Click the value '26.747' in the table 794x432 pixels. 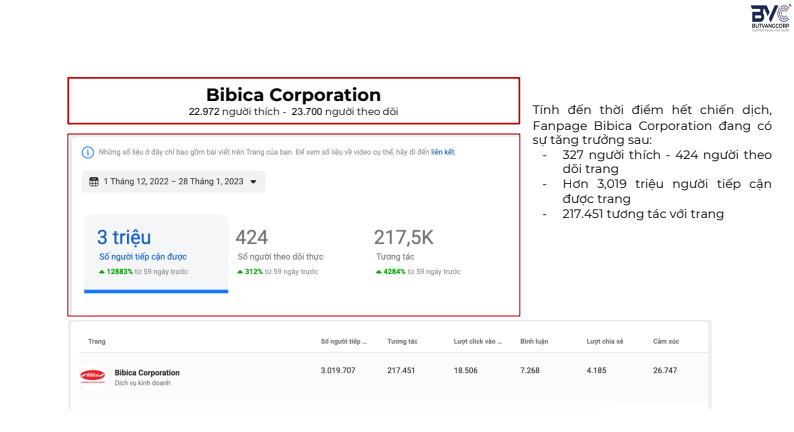click(665, 370)
